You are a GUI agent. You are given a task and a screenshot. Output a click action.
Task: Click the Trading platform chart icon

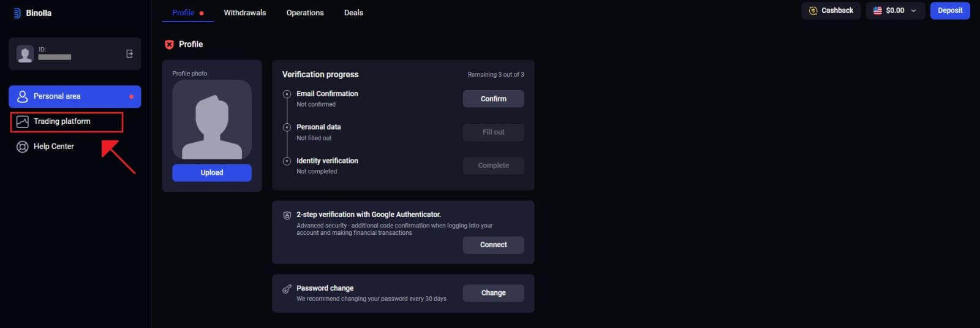pos(23,121)
